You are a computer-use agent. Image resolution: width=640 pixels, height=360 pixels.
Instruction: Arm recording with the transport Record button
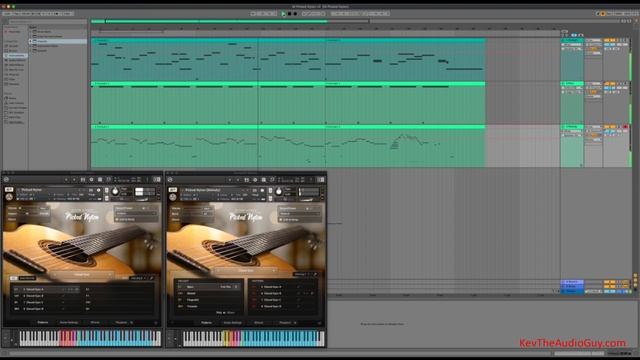[x=295, y=13]
